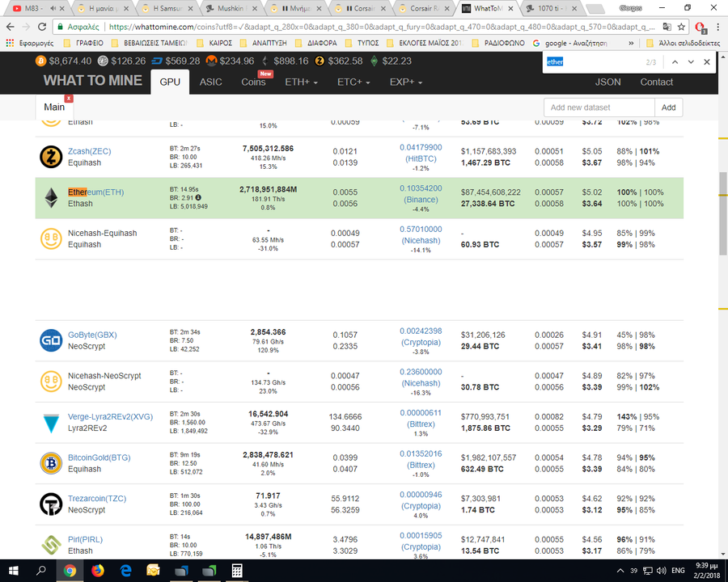
Task: Open the Contact menu link
Action: 657,82
